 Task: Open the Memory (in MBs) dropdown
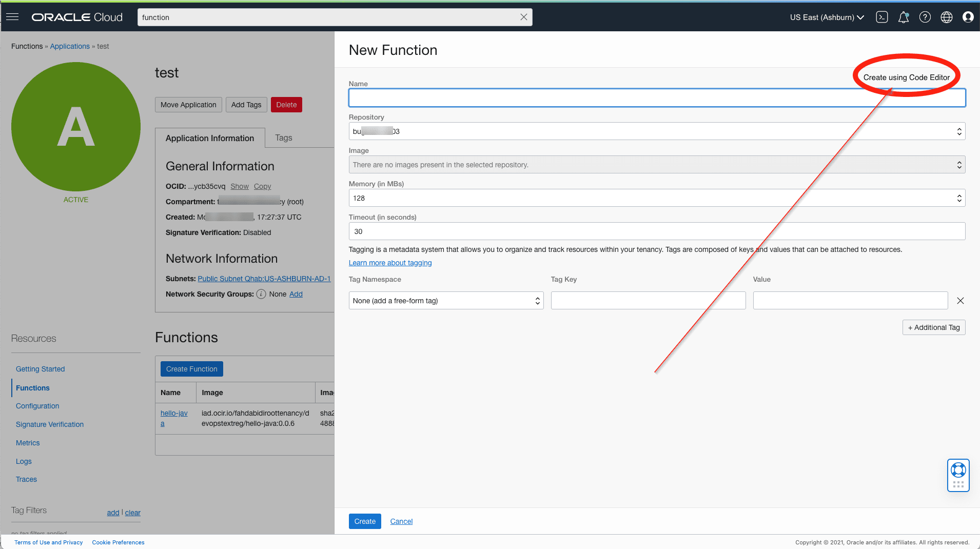pyautogui.click(x=657, y=198)
